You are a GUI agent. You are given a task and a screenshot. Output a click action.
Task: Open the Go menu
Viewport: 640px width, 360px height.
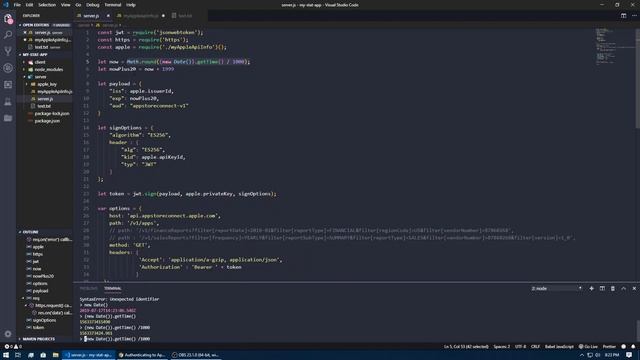[x=78, y=5]
